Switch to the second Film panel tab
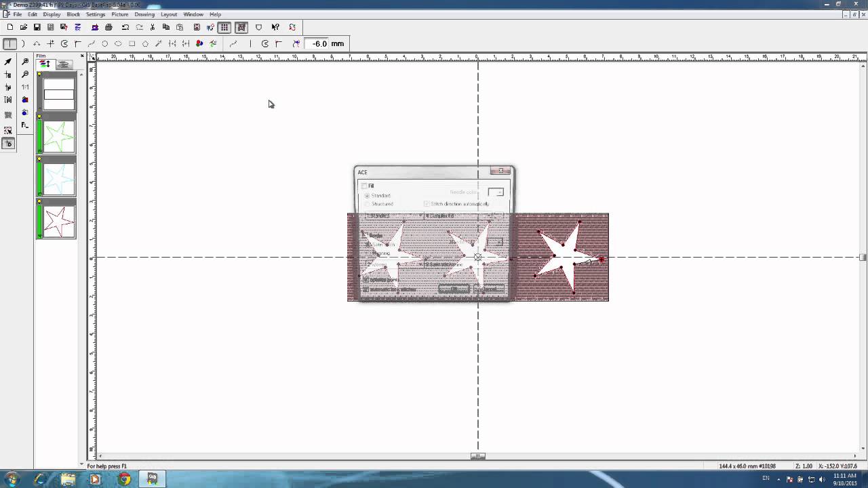 [x=63, y=64]
